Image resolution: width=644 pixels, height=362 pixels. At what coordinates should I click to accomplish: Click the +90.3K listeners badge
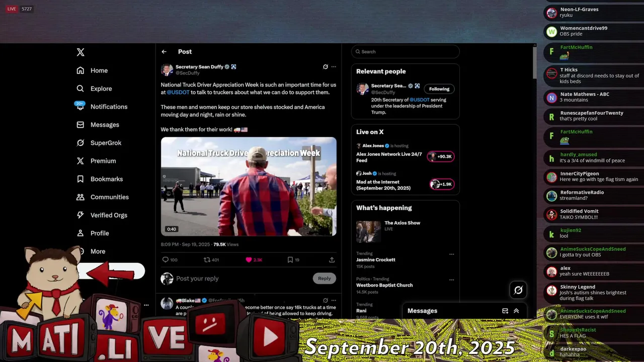coord(441,156)
